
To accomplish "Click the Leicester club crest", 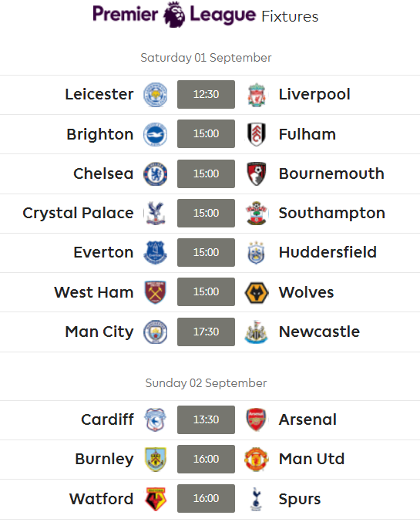I will tap(156, 95).
